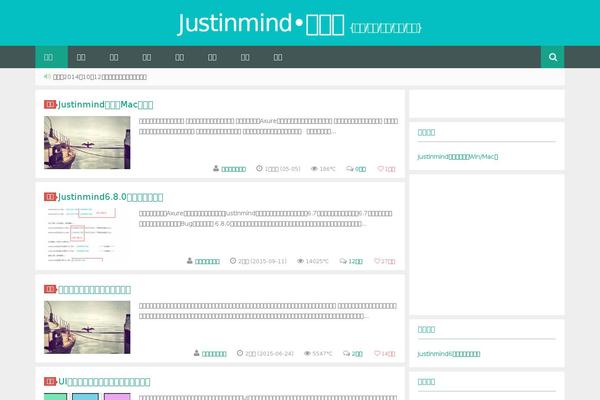Click the comment icon beside the 12 comments count
This screenshot has width=600, height=400.
pyautogui.click(x=343, y=261)
